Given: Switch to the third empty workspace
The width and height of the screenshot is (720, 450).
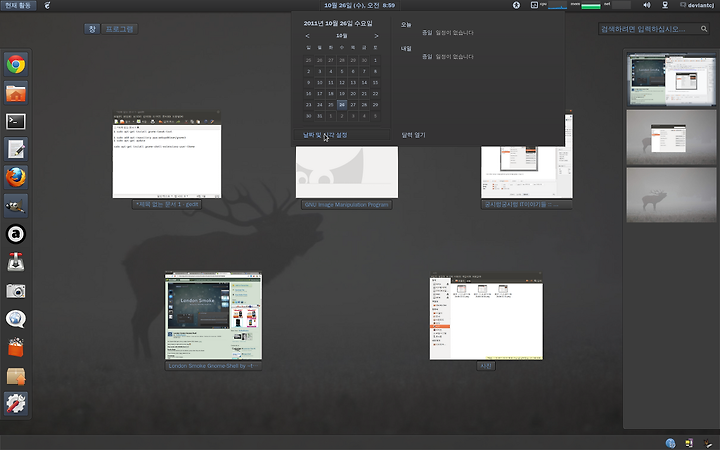Looking at the screenshot, I should (671, 195).
